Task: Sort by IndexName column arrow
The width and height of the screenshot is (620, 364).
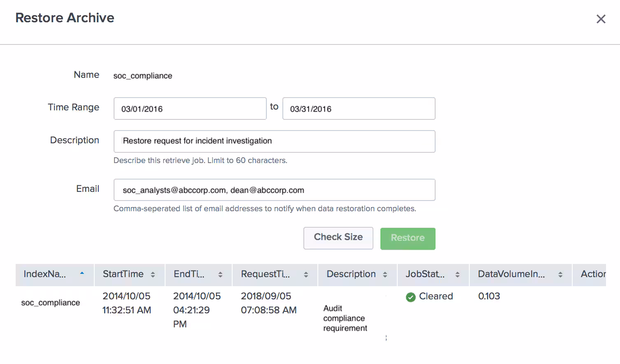Action: pos(82,273)
